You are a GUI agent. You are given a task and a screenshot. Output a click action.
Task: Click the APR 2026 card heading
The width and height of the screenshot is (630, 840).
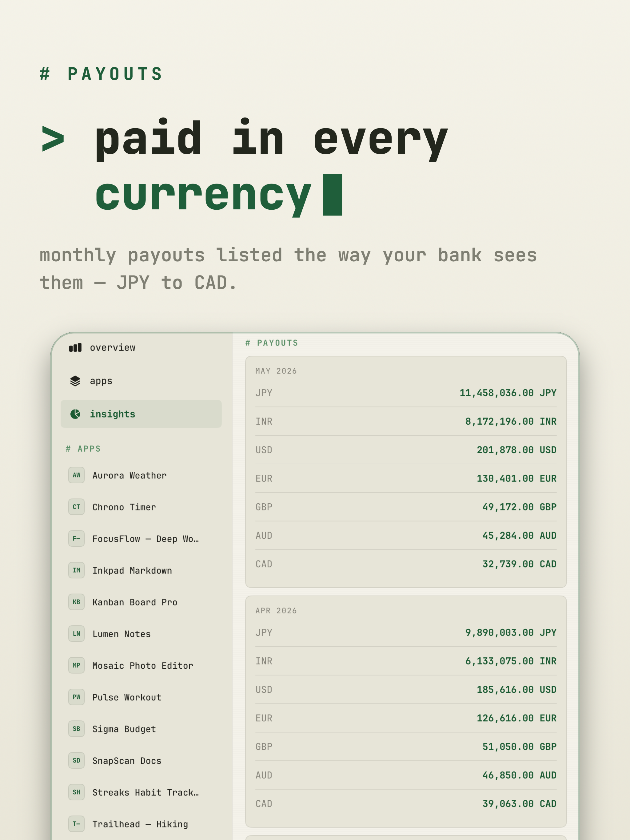pos(276,611)
